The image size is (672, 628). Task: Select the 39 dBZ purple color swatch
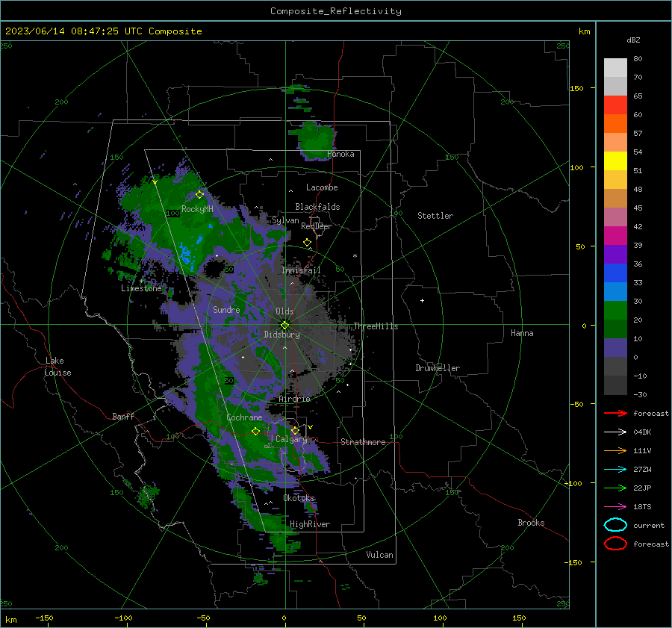click(615, 254)
